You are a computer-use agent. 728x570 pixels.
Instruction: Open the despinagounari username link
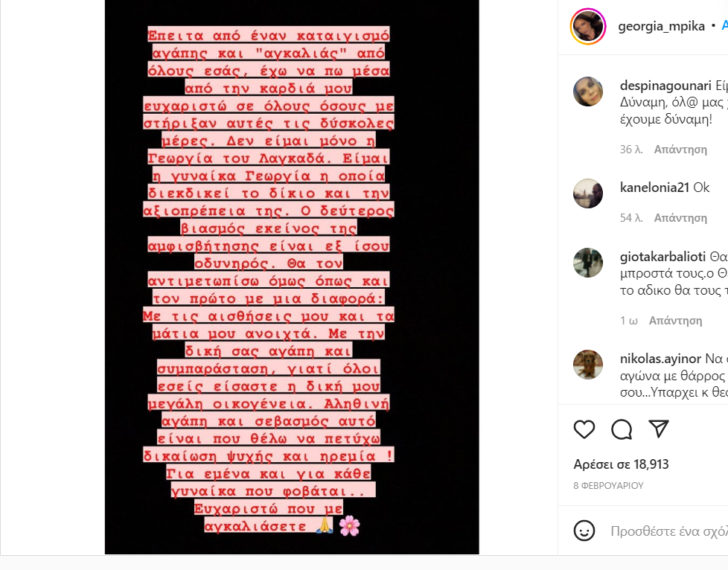point(665,86)
